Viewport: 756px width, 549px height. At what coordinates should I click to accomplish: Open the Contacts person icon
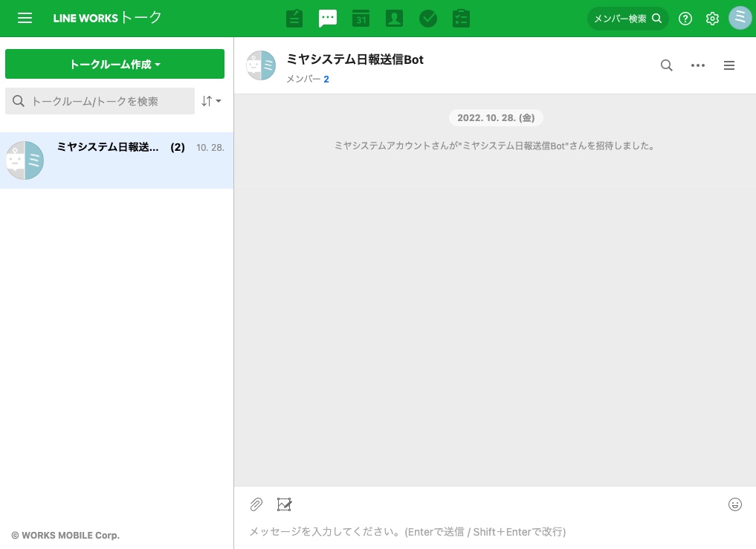point(394,19)
